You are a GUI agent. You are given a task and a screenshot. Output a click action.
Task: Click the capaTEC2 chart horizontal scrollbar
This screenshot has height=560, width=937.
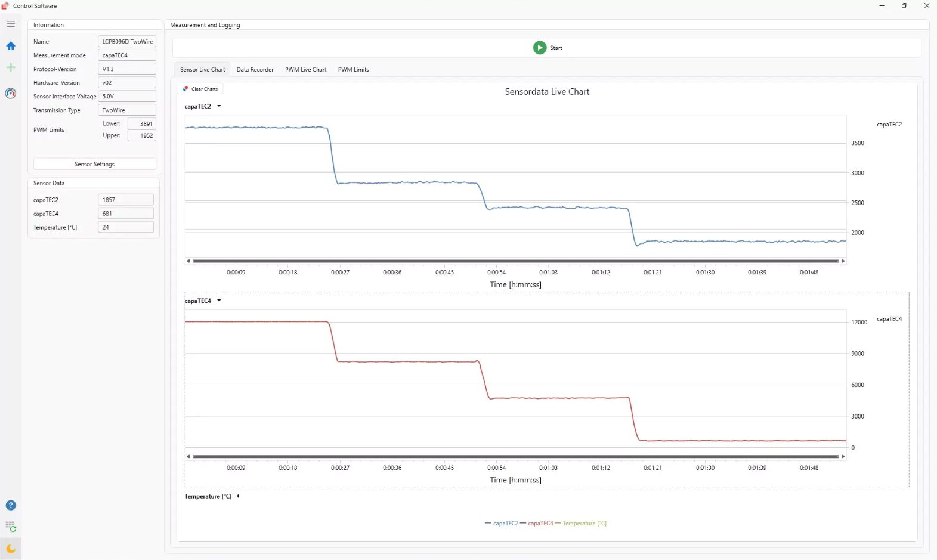click(x=515, y=261)
